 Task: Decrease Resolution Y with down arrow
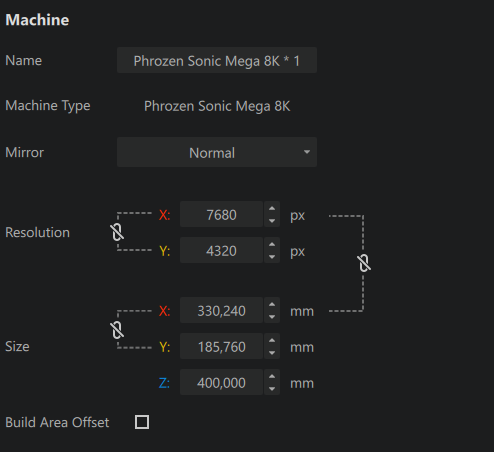click(x=272, y=257)
